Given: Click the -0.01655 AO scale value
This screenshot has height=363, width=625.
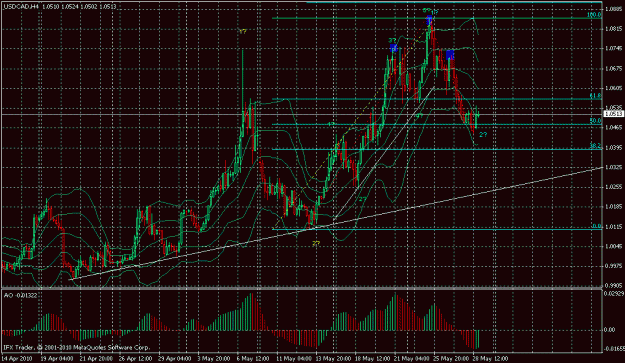Looking at the screenshot, I should coord(614,348).
